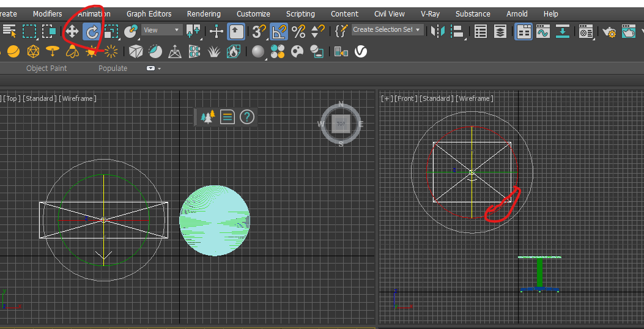Open the [Front] viewport label menu

point(406,98)
